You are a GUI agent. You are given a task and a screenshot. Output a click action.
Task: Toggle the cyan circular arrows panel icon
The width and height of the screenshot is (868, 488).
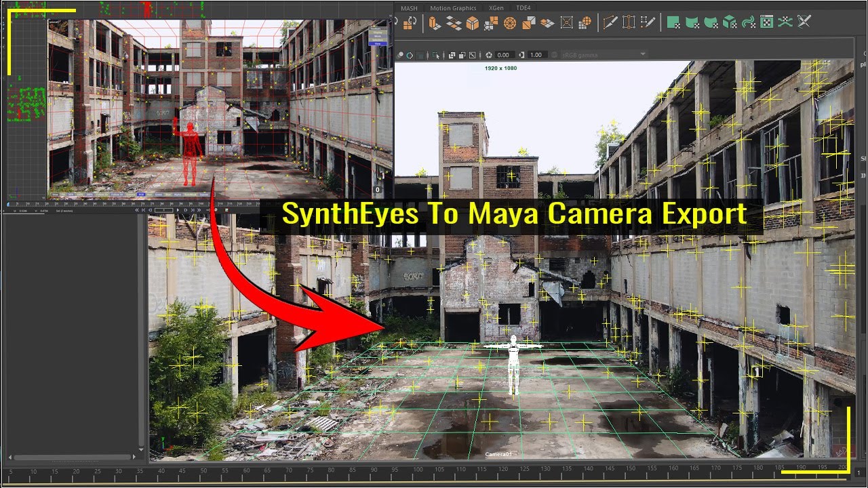tap(409, 55)
